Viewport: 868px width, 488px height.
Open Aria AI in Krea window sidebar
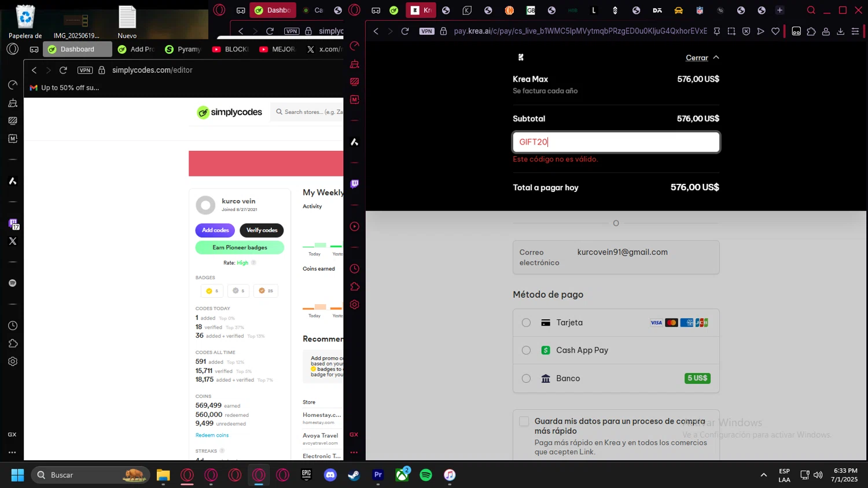[x=355, y=142]
